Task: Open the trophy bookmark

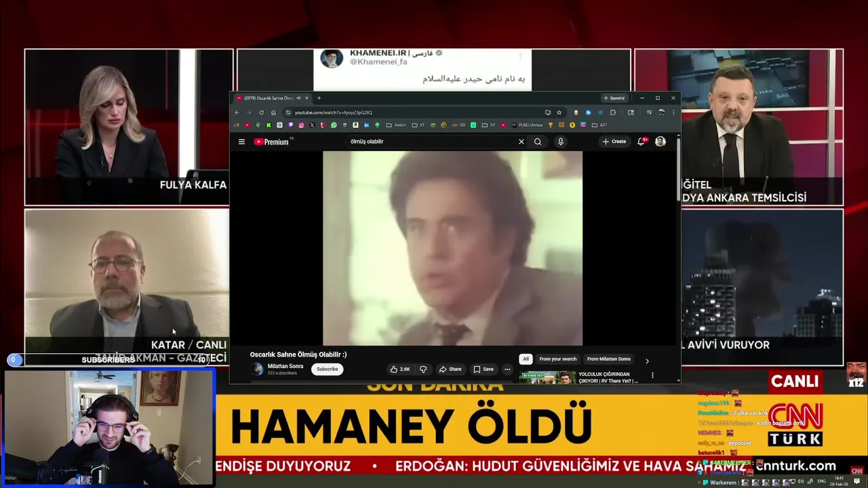Action: point(551,125)
